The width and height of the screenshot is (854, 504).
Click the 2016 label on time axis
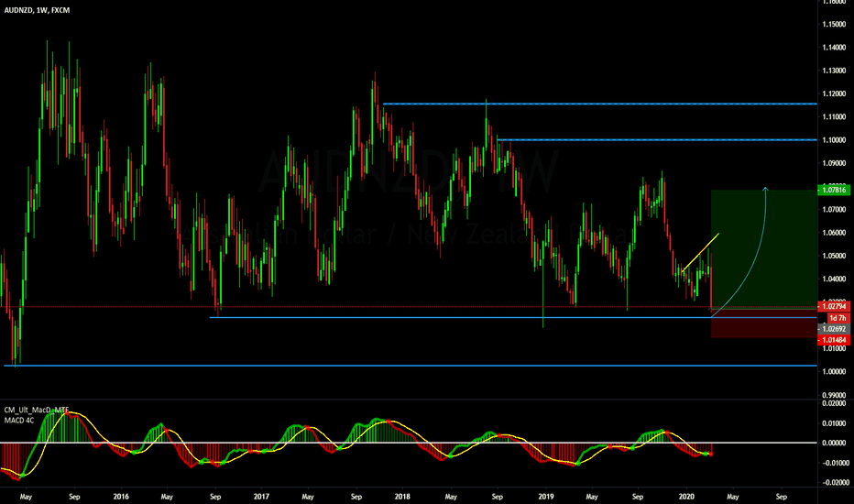[x=121, y=497]
